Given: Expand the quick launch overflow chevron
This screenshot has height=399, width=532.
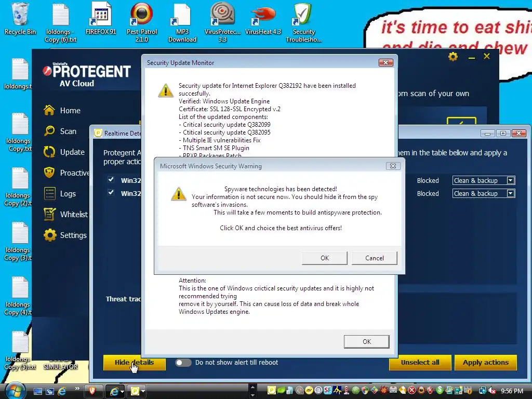Looking at the screenshot, I should (77, 389).
